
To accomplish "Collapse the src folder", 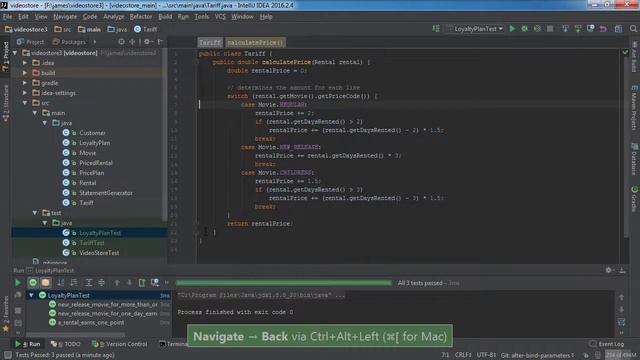I will 25,103.
